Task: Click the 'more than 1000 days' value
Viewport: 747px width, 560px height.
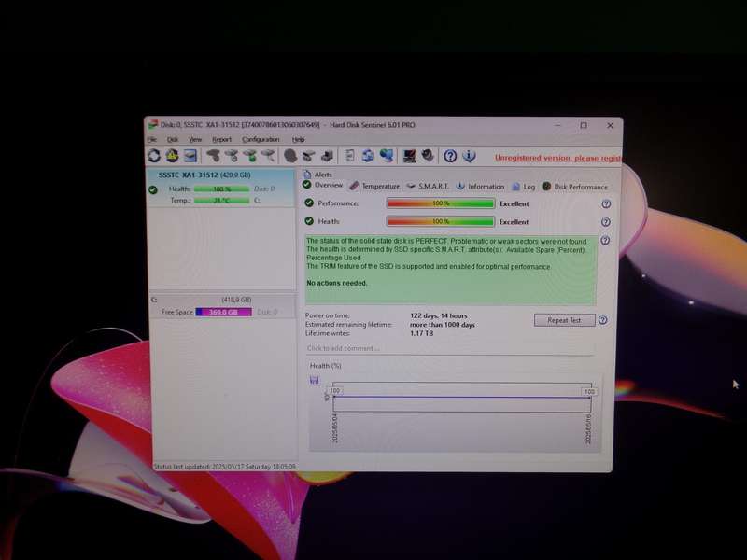Action: click(x=443, y=325)
